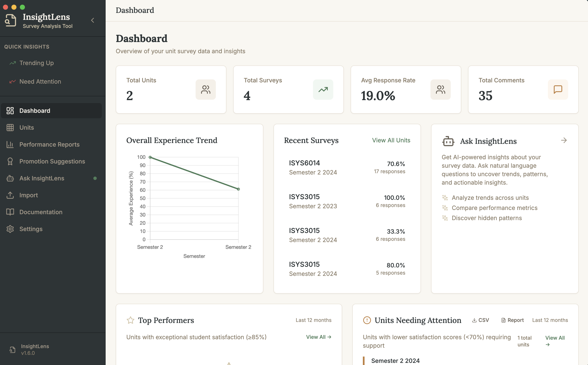Open Trending Up quick insight

click(x=36, y=63)
